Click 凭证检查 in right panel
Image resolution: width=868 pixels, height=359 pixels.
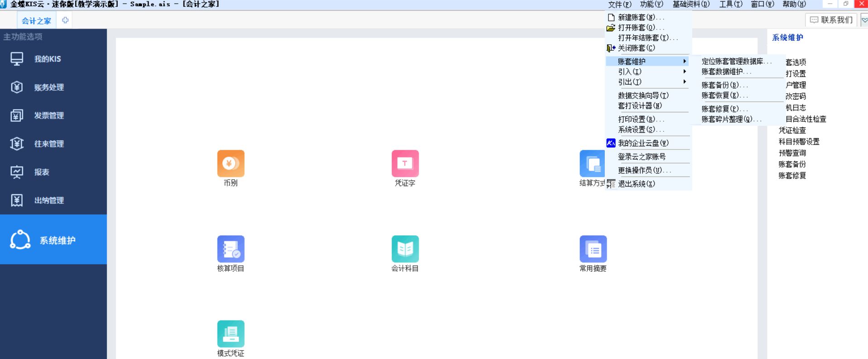pyautogui.click(x=792, y=130)
